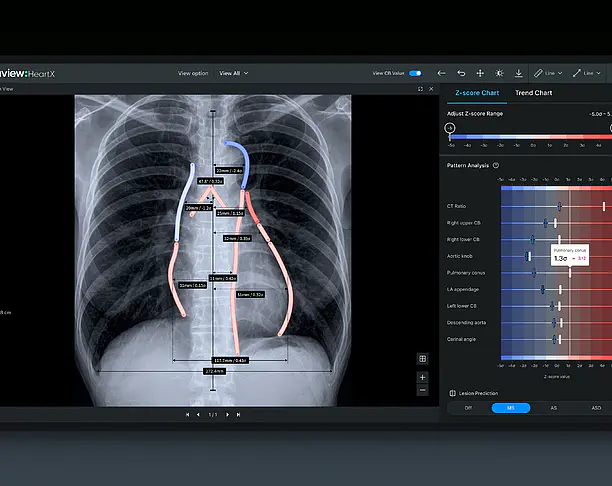Image resolution: width=612 pixels, height=486 pixels.
Task: Go to previous image in pager
Action: (198, 415)
